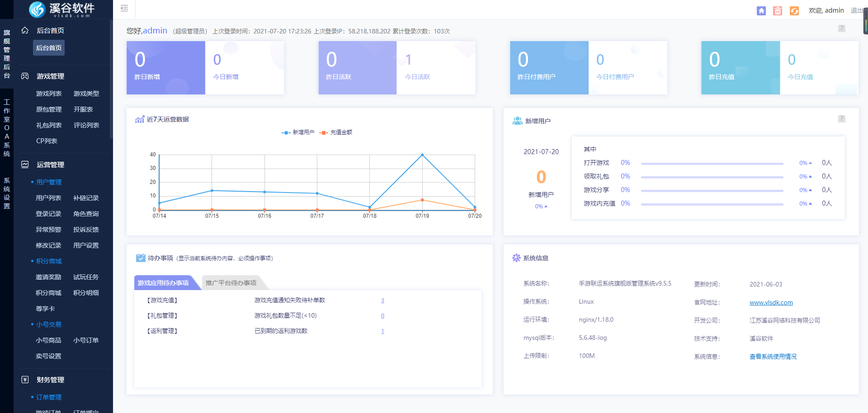This screenshot has width=868, height=413.
Task: Click the pink trash can icon
Action: point(778,11)
